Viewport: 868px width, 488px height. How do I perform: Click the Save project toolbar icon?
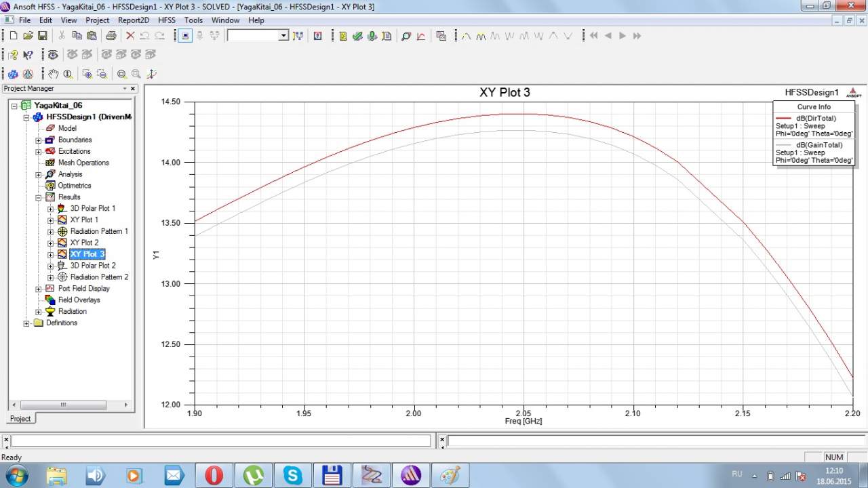coord(42,36)
